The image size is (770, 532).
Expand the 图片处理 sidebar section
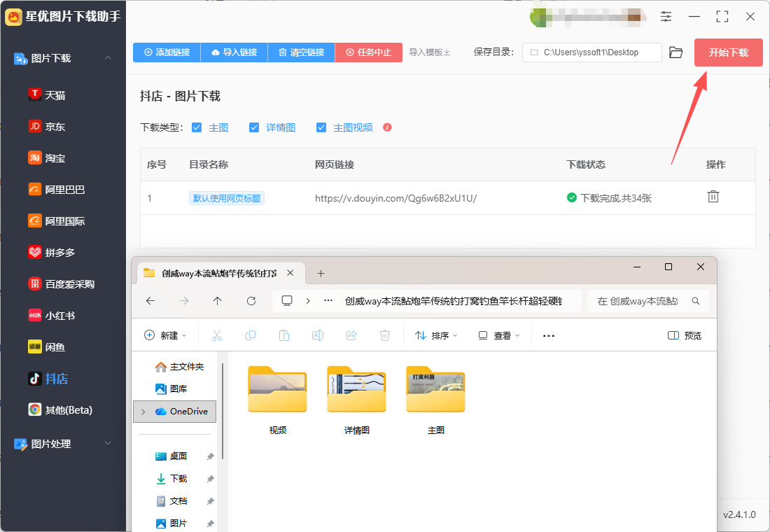pyautogui.click(x=108, y=443)
